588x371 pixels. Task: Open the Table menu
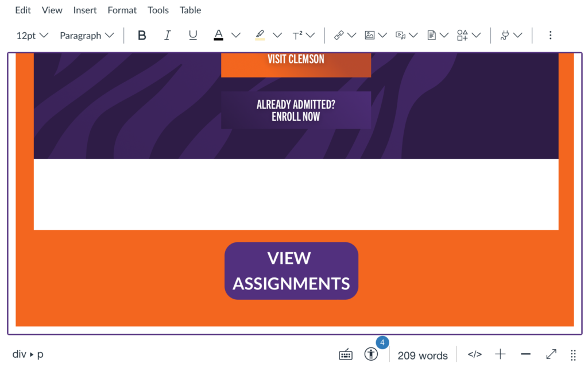click(190, 10)
